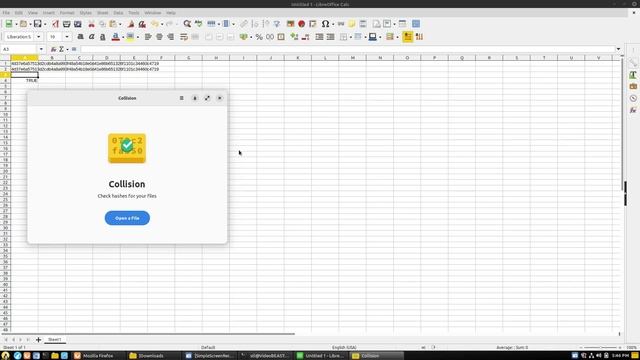Open the Tools menu
640x360 pixels.
(133, 13)
